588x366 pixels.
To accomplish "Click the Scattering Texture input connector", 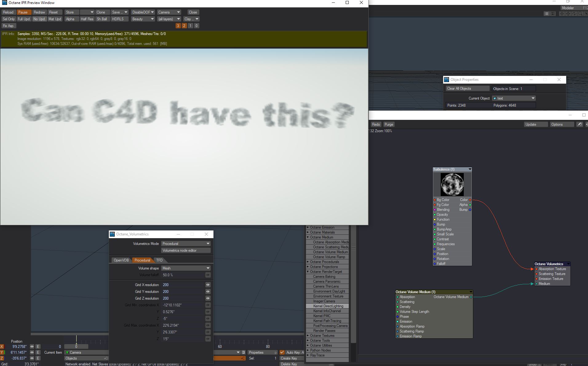I will [537, 274].
